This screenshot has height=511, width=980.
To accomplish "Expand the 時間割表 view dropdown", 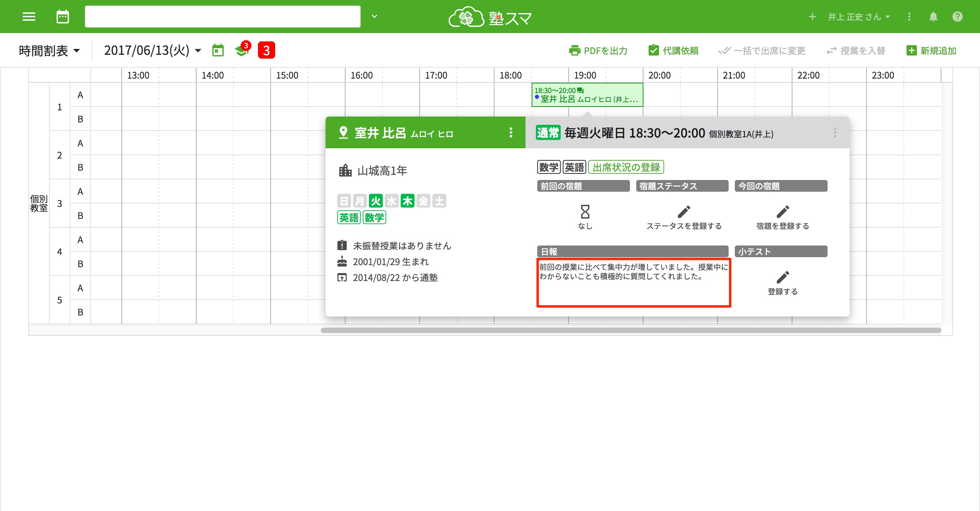I will click(49, 50).
